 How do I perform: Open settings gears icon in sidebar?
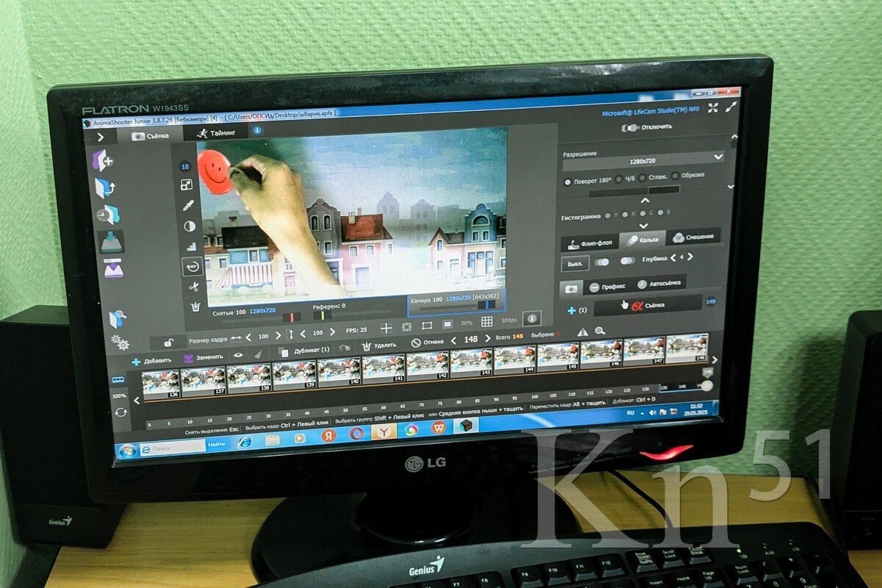[119, 343]
